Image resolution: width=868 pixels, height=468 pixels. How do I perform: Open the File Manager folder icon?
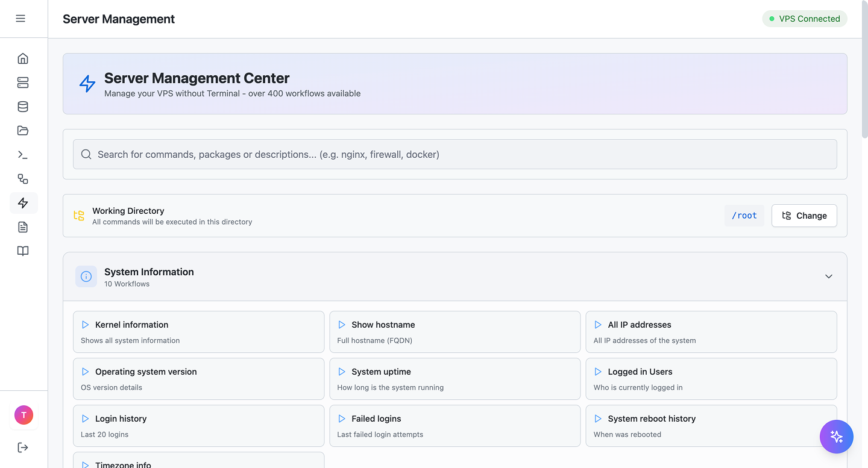(x=23, y=131)
